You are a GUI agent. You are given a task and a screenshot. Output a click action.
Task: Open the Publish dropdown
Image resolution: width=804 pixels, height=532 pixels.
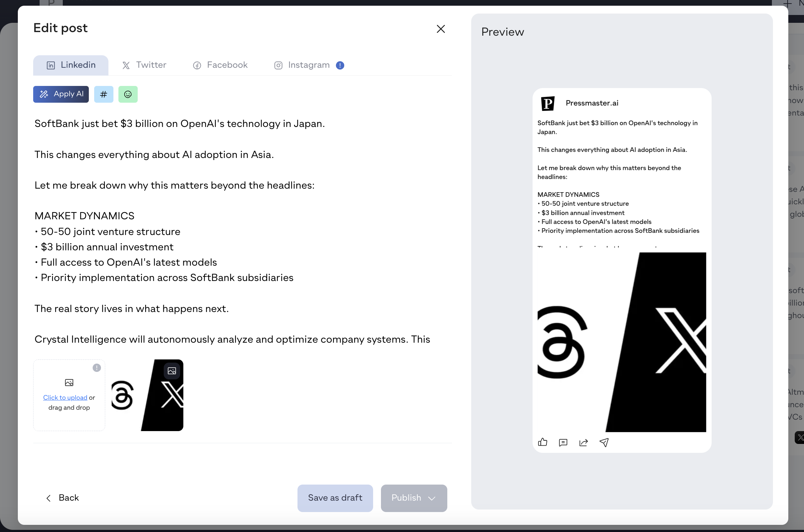[414, 498]
